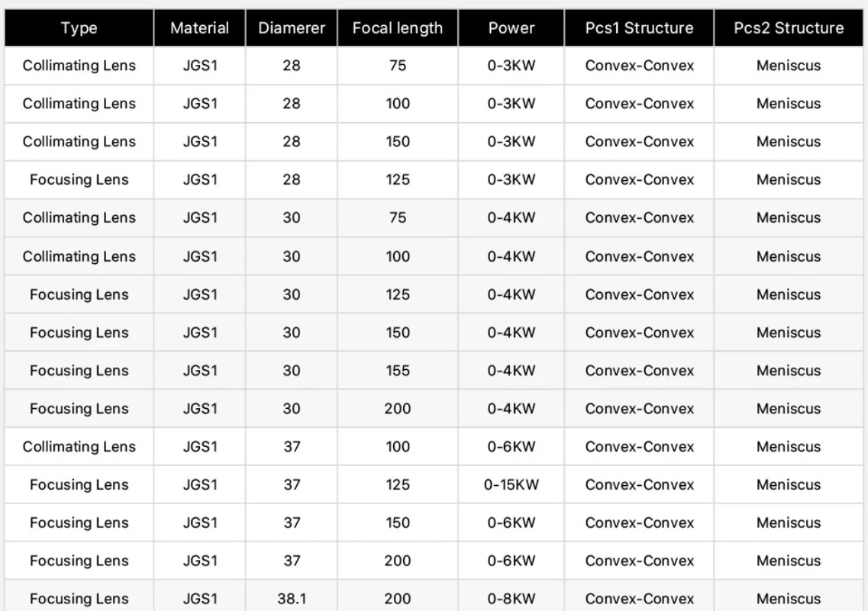Click the Type column header
Viewport: 868px width, 611px height.
pos(79,28)
